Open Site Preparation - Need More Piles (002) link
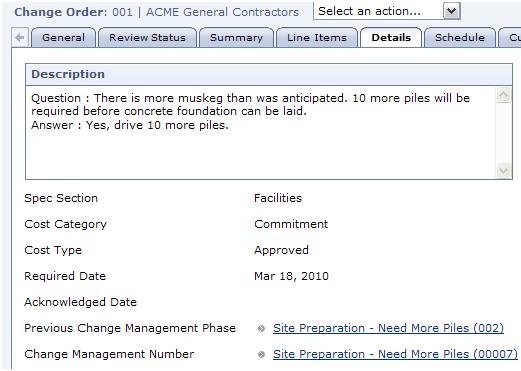 388,328
